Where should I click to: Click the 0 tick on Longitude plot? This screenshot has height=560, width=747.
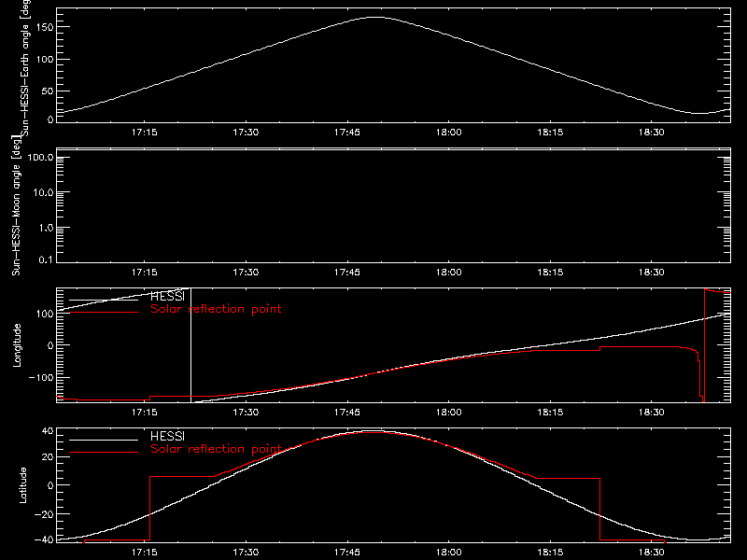pos(50,345)
